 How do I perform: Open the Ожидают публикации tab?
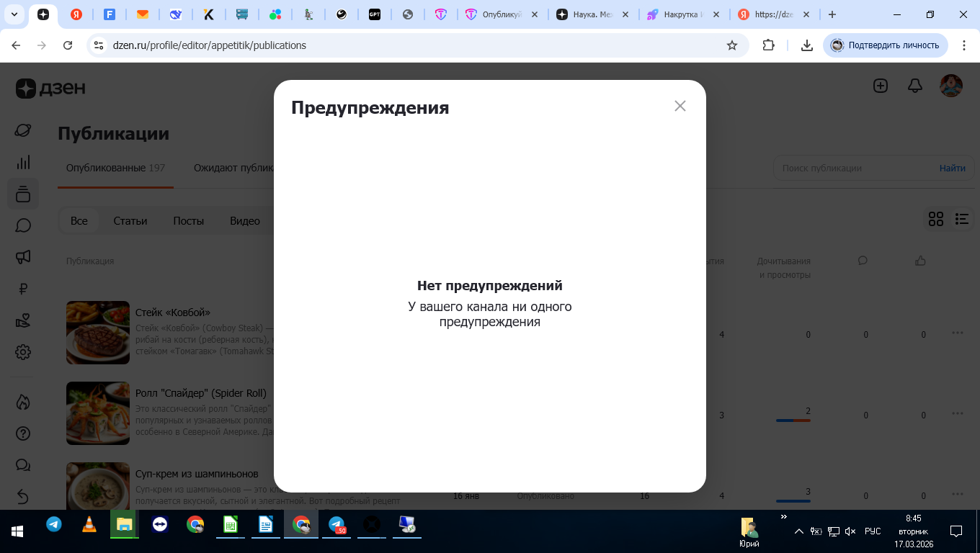[233, 168]
